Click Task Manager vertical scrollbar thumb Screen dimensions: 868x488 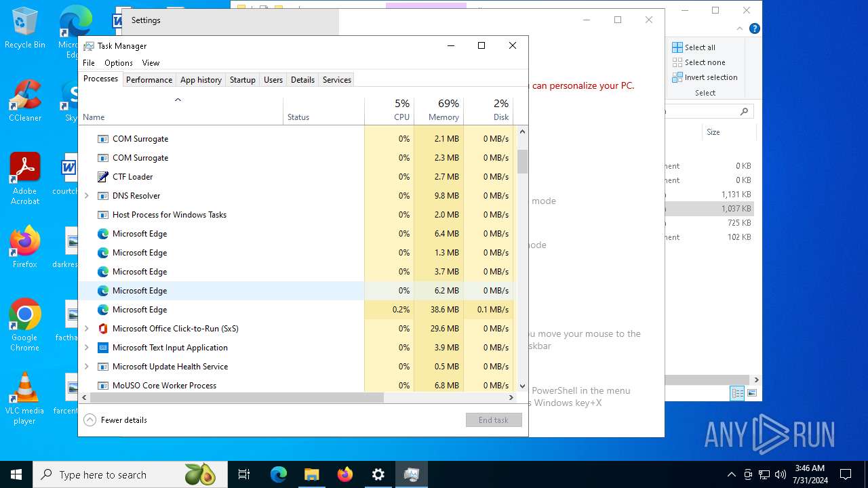522,161
